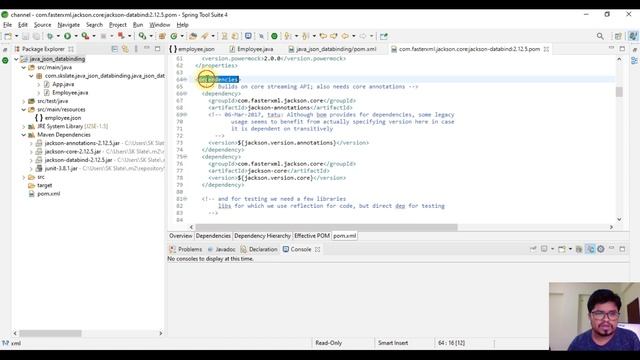Open the New file dropdown arrow
The width and height of the screenshot is (640, 360).
[16, 36]
